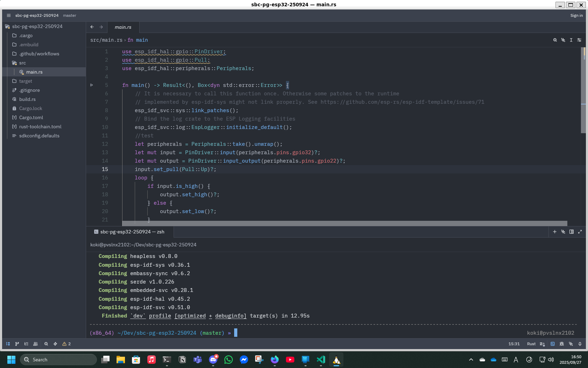Image resolution: width=588 pixels, height=368 pixels.
Task: Open the collaboration panel icon
Action: tap(35, 344)
